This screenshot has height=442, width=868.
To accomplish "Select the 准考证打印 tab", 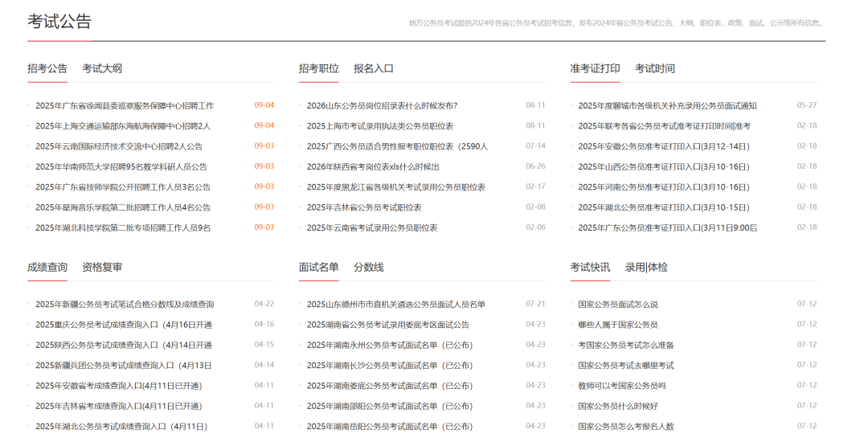I will [x=595, y=69].
